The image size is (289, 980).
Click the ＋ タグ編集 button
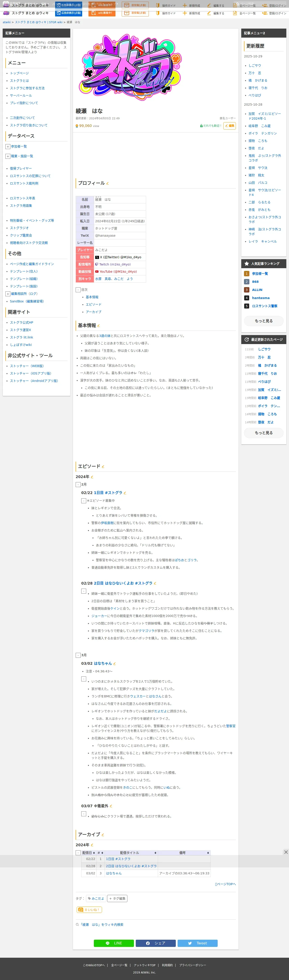[117, 898]
